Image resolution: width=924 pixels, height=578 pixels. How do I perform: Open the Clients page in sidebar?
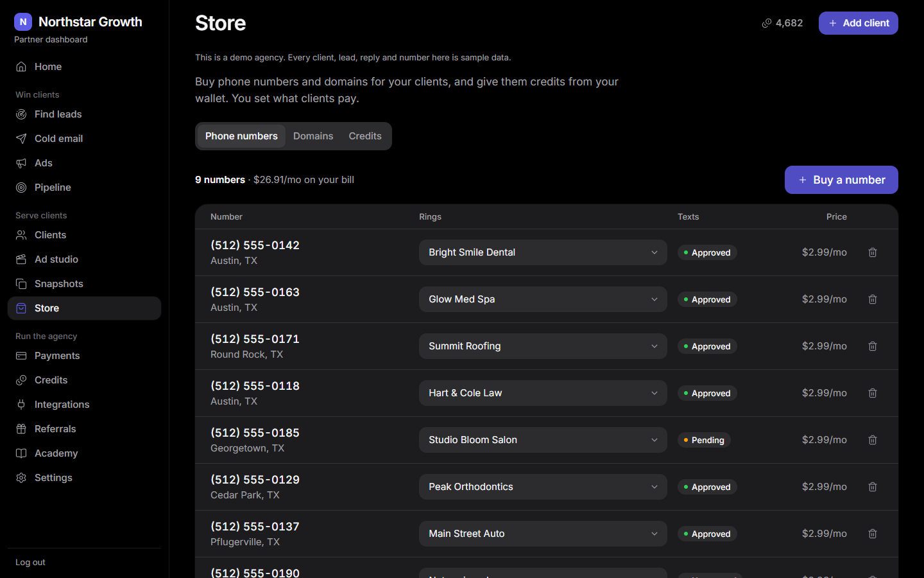[x=84, y=235]
